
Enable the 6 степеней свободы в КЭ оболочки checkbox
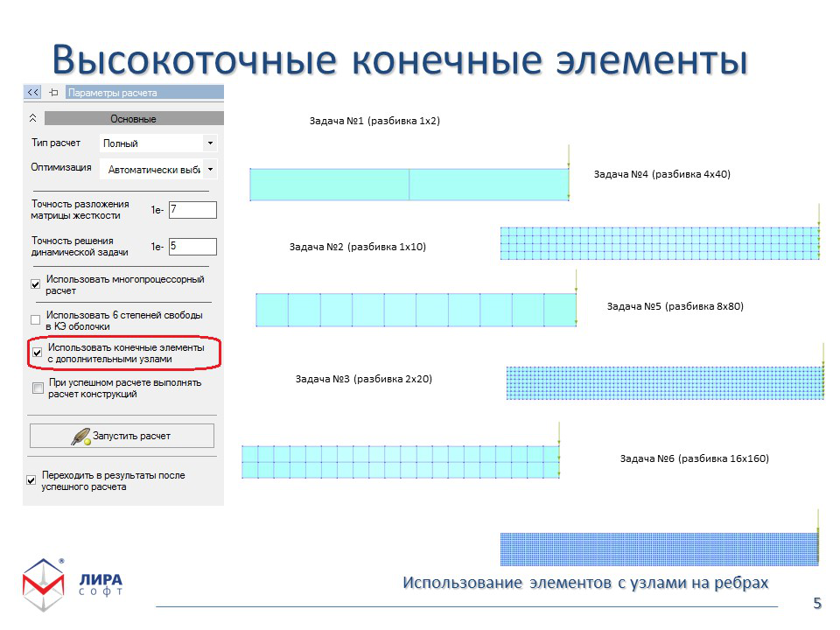click(x=35, y=320)
